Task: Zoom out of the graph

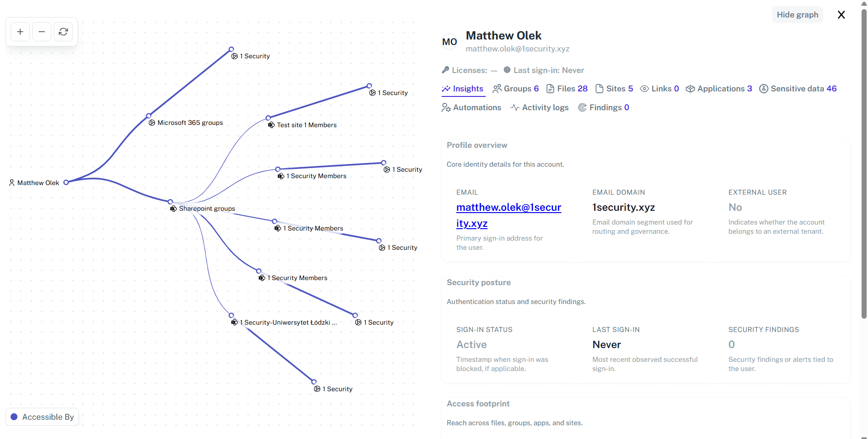Action: 41,32
